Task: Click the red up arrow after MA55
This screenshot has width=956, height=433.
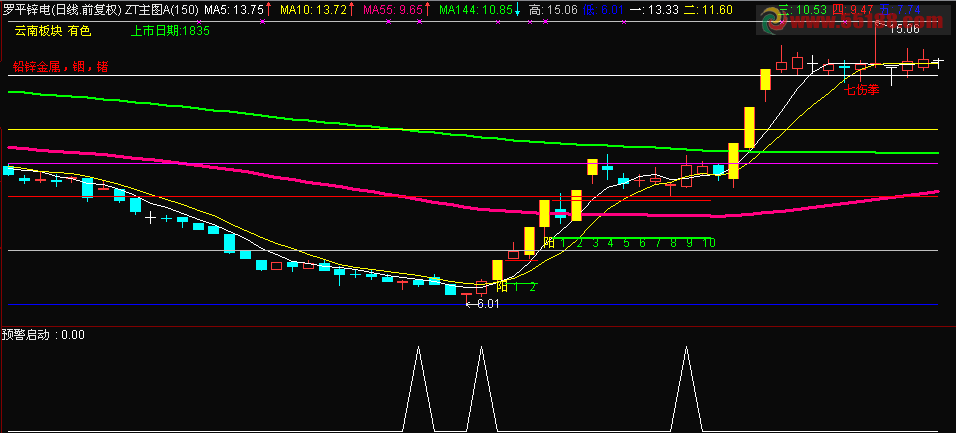Action: 427,9
